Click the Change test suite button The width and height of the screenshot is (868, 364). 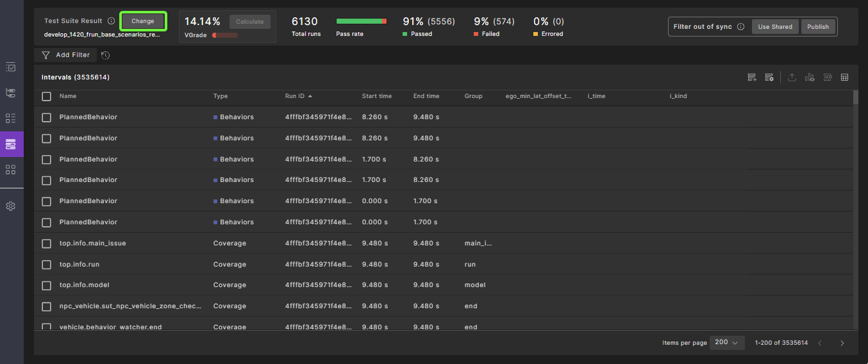click(143, 21)
